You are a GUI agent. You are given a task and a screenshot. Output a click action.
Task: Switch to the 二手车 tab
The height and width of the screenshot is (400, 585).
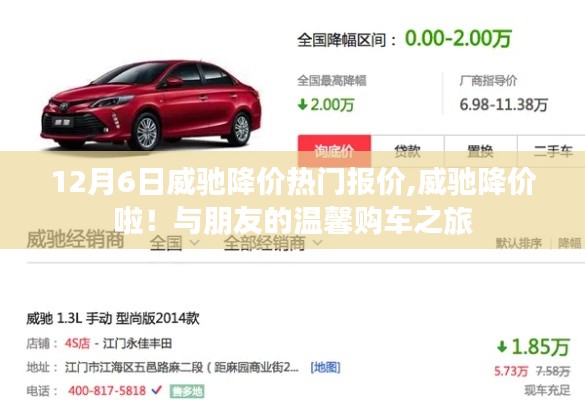(553, 151)
